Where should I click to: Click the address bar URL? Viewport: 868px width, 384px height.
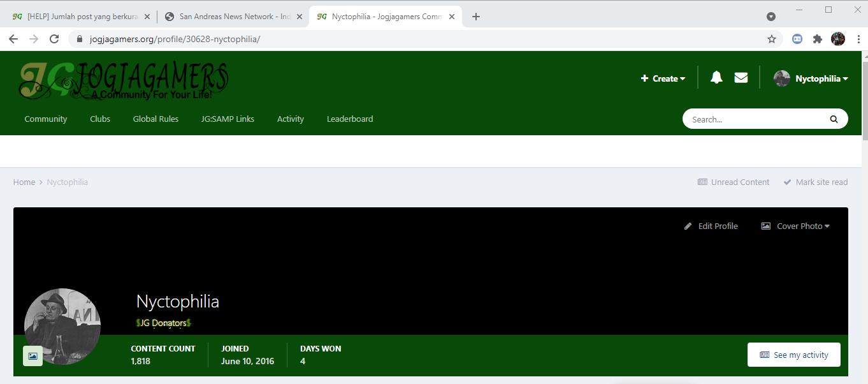tap(175, 39)
